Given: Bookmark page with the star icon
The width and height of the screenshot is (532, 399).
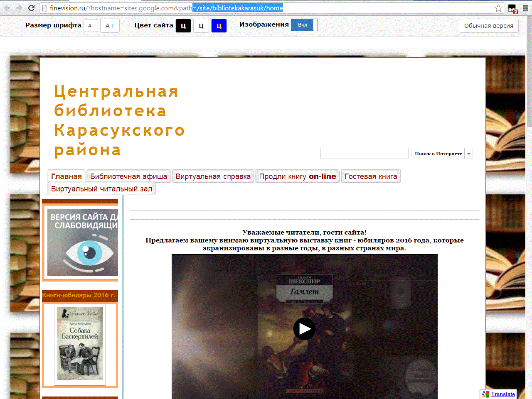Looking at the screenshot, I should [498, 8].
